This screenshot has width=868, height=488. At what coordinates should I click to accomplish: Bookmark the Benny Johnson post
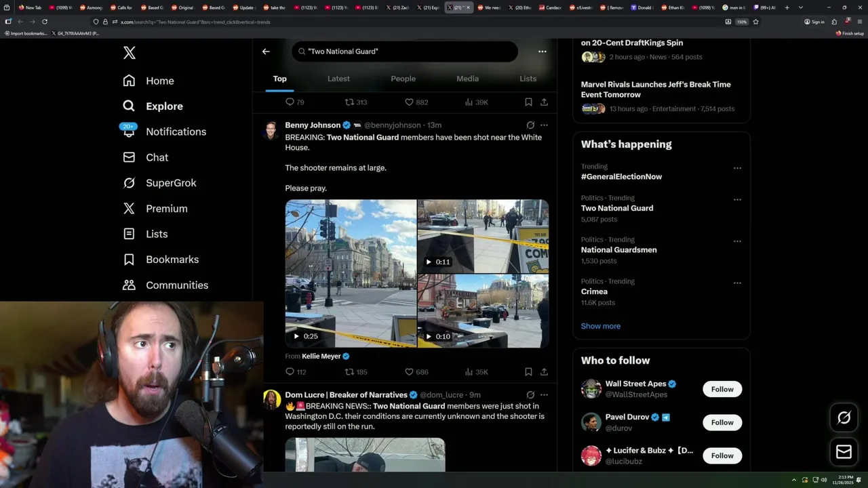tap(528, 372)
